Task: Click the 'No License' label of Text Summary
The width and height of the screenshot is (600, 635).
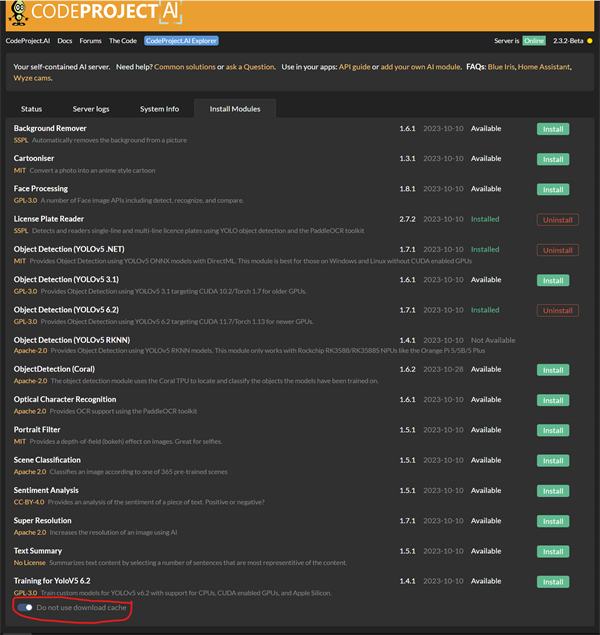Action: 30,563
